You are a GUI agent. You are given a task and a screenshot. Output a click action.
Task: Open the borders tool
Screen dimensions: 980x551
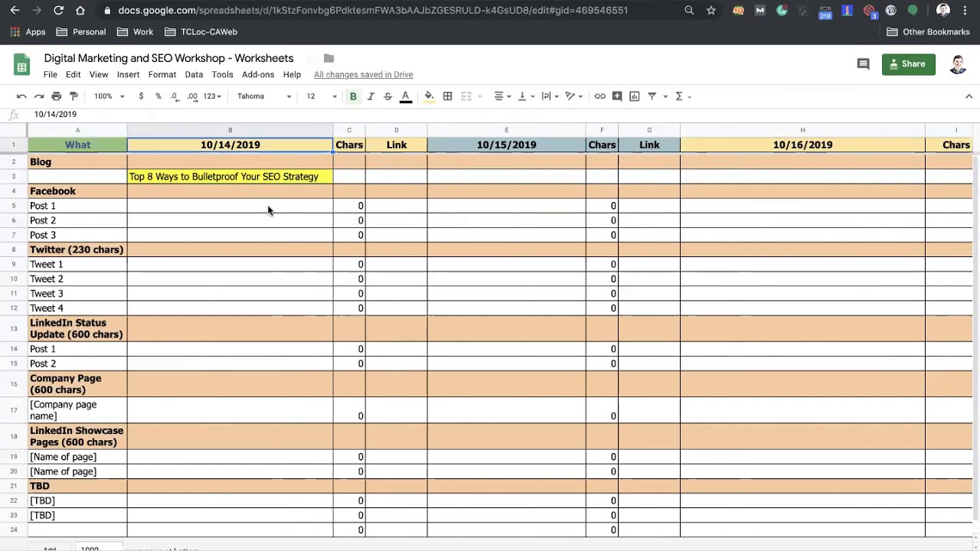pos(447,96)
